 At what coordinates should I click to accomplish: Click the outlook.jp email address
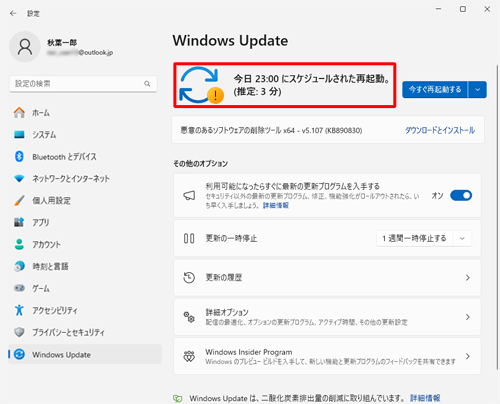point(80,52)
